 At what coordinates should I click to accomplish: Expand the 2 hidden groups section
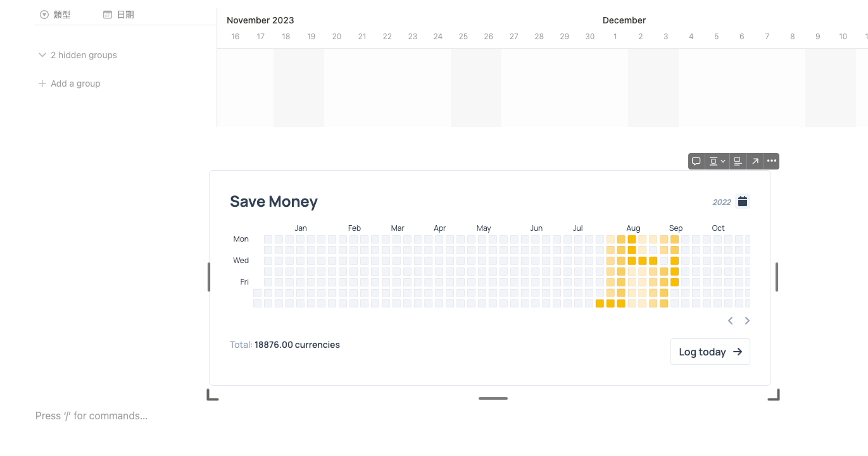pos(42,55)
